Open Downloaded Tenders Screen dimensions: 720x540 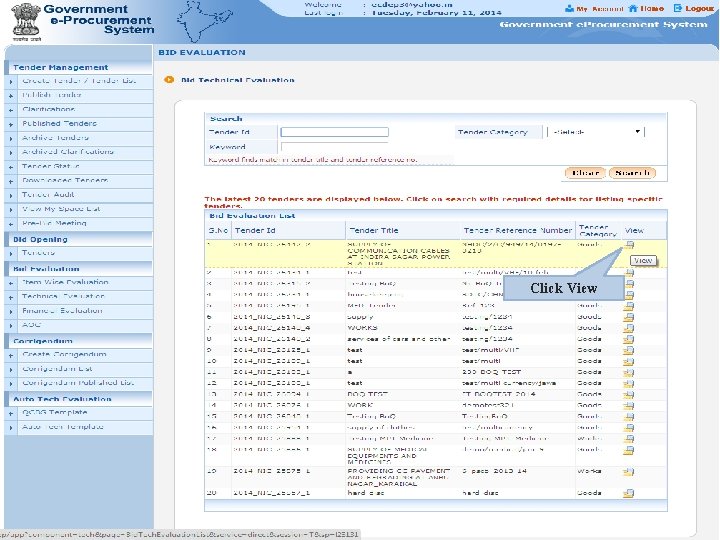pos(65,180)
